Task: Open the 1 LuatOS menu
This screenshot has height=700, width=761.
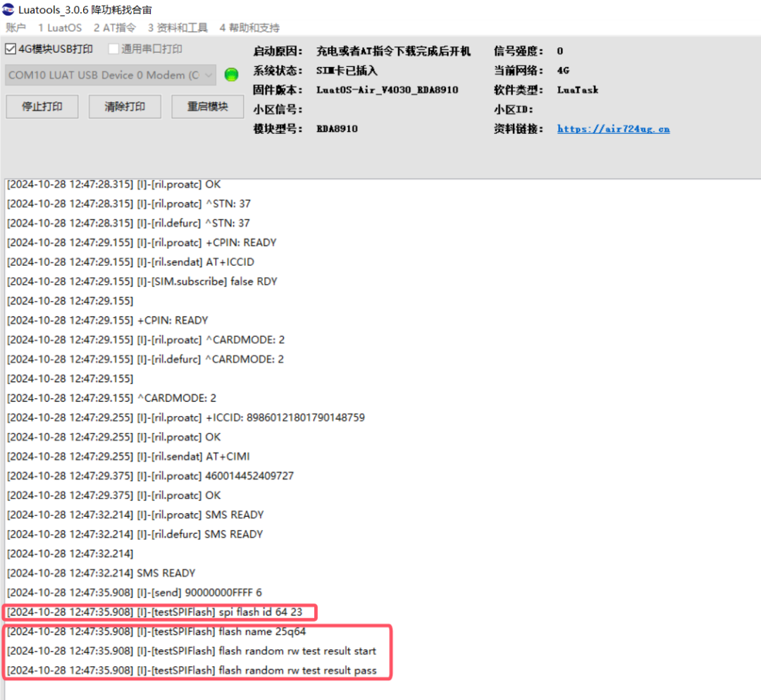Action: click(60, 27)
